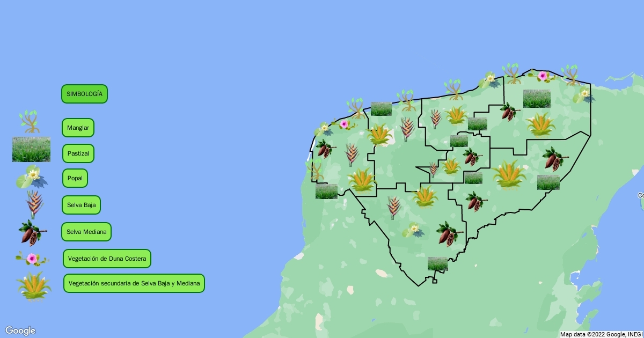Select the Pastizal legend label

click(78, 153)
